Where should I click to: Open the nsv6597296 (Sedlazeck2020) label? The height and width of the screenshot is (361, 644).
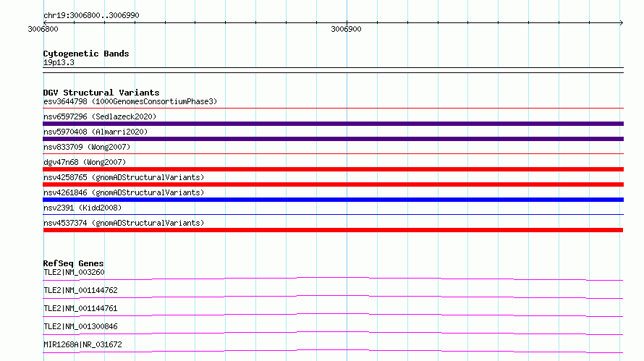[x=100, y=116]
